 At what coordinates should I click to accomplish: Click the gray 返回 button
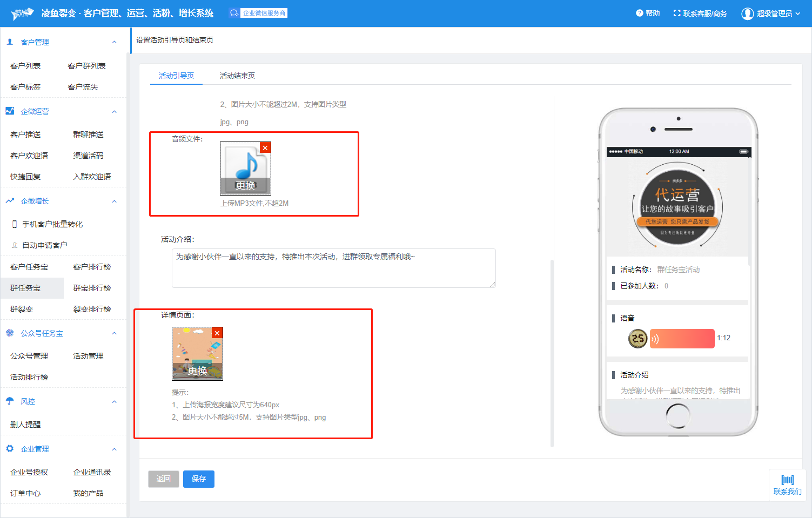click(x=164, y=479)
